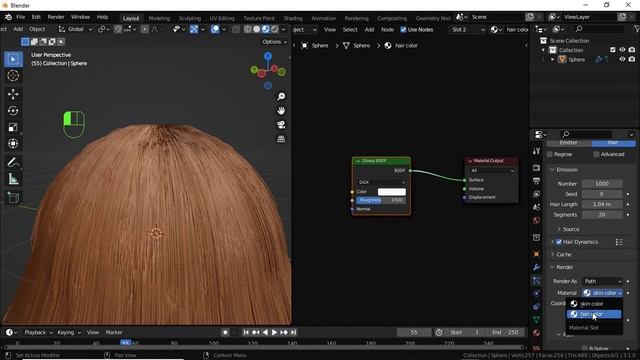Enable the Regrow checkbox

tap(550, 154)
